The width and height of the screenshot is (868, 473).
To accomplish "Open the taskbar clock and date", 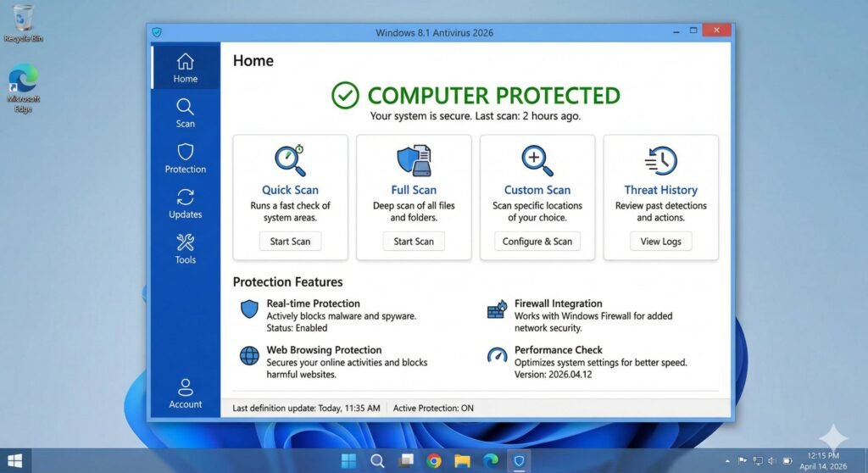I will click(823, 461).
